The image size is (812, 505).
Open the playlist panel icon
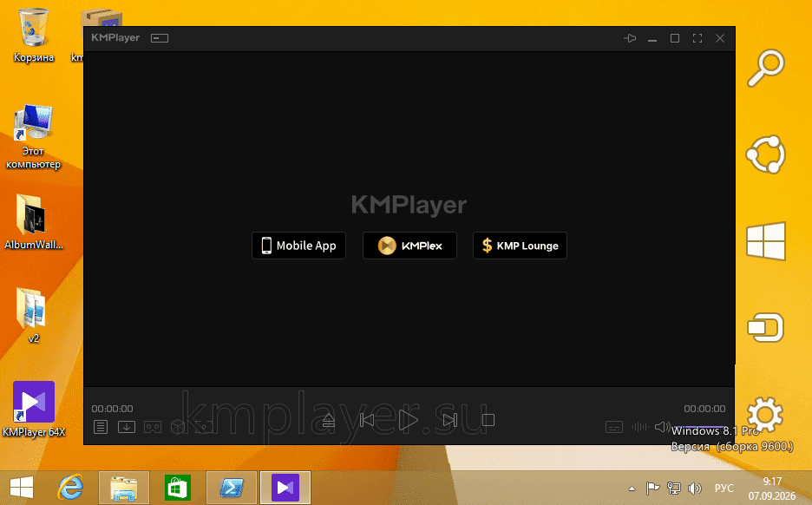(101, 427)
